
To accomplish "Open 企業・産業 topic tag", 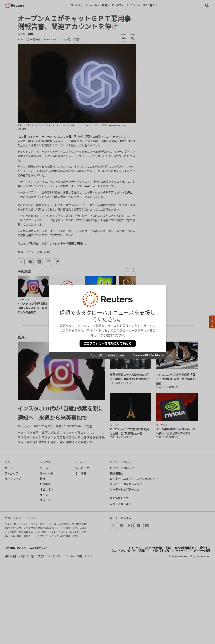I will coord(43,252).
